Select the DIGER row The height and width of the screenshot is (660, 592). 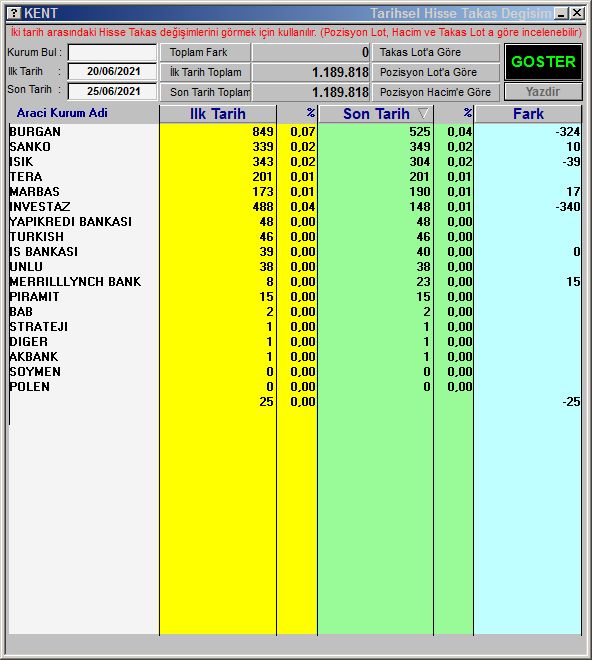(x=295, y=342)
